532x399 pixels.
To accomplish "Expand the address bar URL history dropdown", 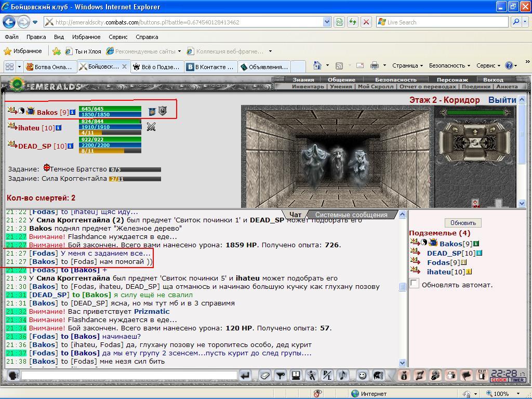I will [x=326, y=22].
